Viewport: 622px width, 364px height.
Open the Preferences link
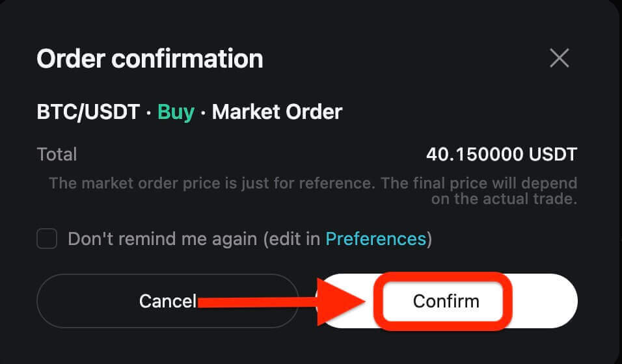375,239
